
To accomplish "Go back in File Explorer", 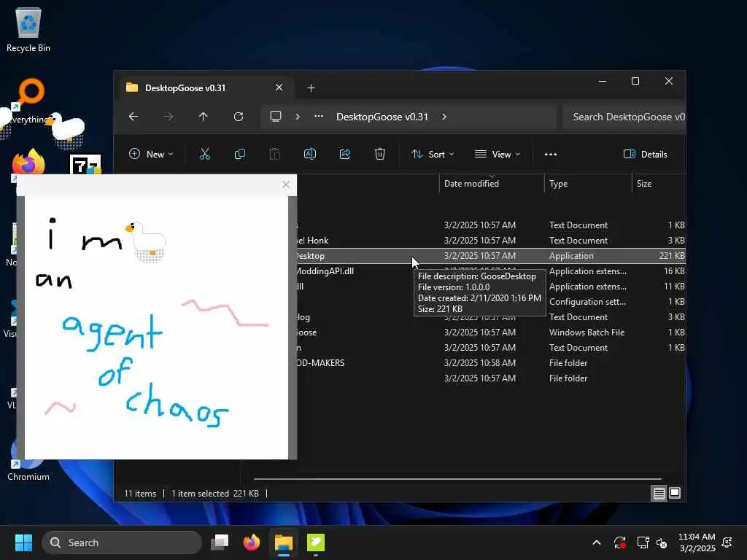I will tap(133, 117).
